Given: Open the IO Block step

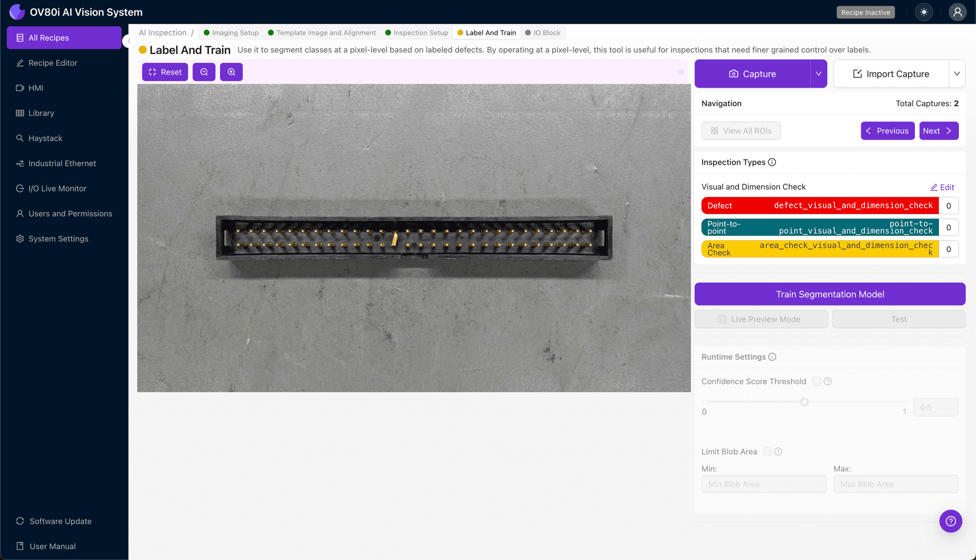Looking at the screenshot, I should coord(543,32).
